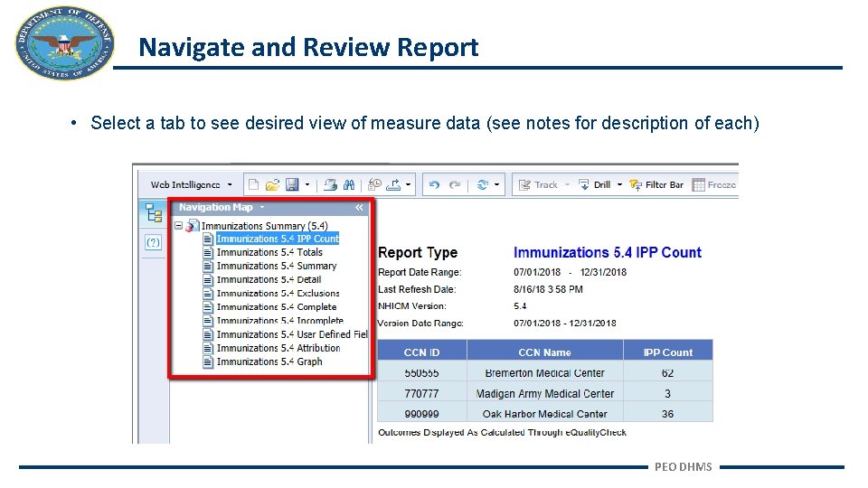Select the Navigation Map side panel icon
The image size is (868, 488).
pyautogui.click(x=154, y=213)
